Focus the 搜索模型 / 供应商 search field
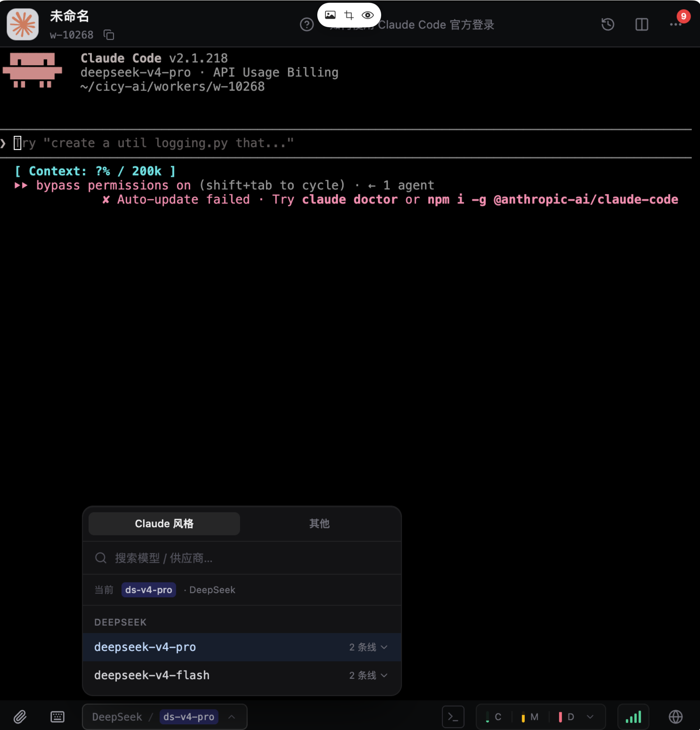700x730 pixels. [242, 558]
